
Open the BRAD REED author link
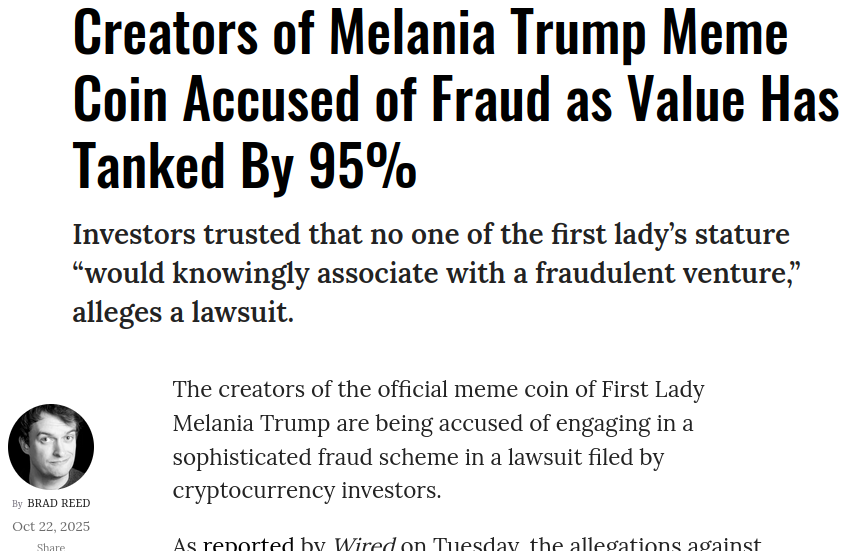[x=58, y=503]
